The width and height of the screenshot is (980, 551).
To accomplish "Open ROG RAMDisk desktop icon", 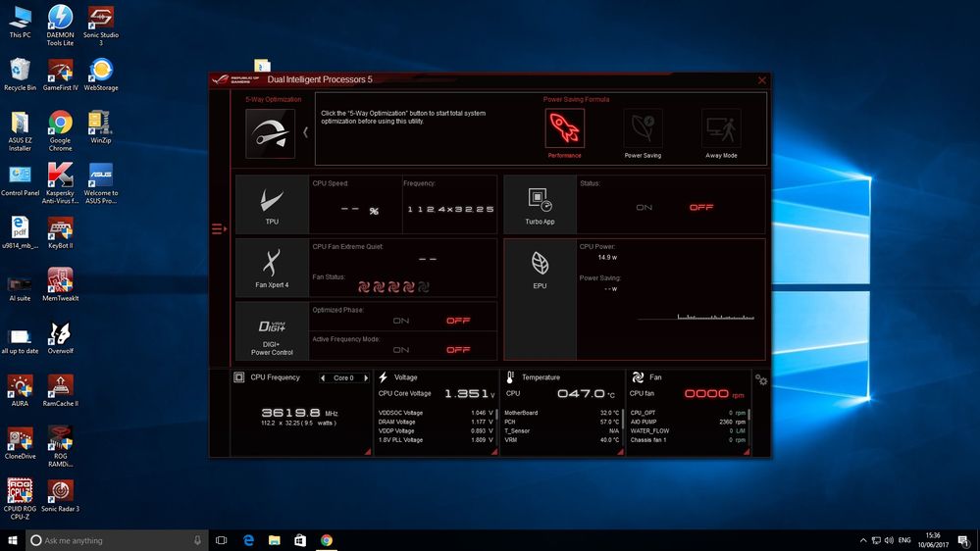I will [x=60, y=447].
